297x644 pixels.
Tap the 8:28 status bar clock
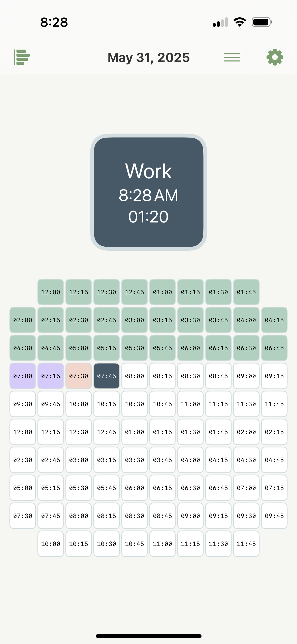(54, 22)
